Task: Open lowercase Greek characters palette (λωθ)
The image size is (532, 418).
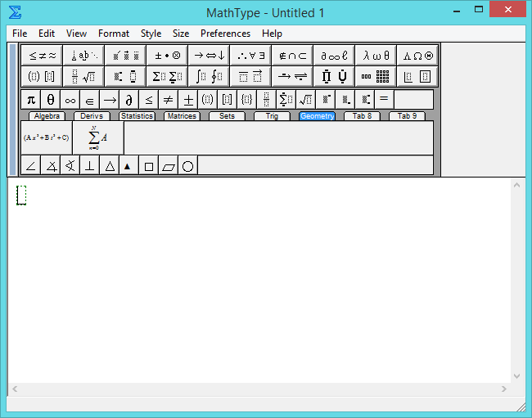Action: click(376, 56)
